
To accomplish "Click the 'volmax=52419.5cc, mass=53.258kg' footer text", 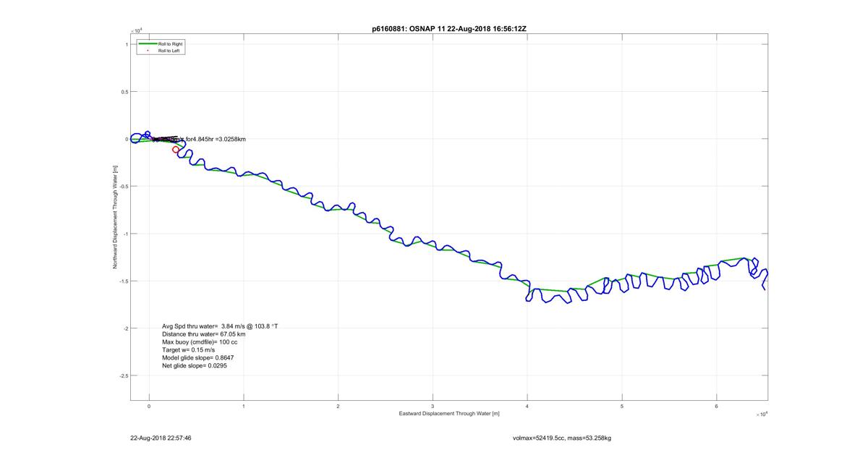I will tap(562, 438).
